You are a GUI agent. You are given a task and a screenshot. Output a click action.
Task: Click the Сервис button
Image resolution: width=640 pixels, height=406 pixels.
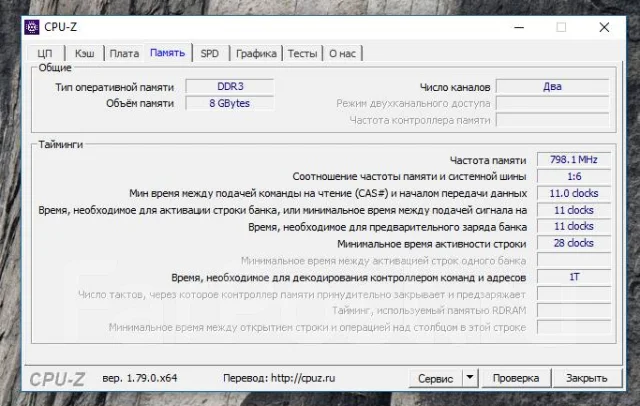coord(436,378)
